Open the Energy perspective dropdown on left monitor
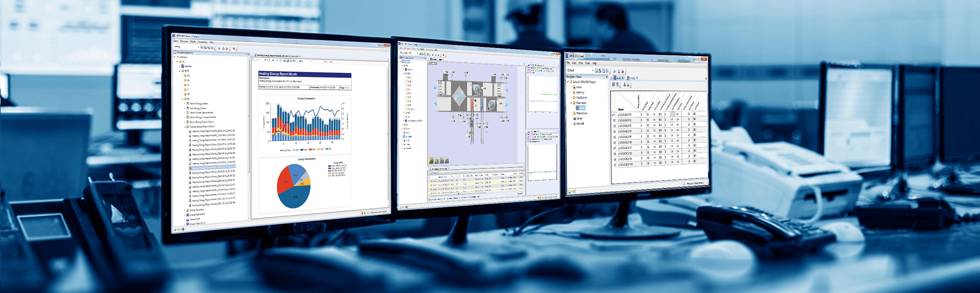The width and height of the screenshot is (980, 293). [198, 47]
